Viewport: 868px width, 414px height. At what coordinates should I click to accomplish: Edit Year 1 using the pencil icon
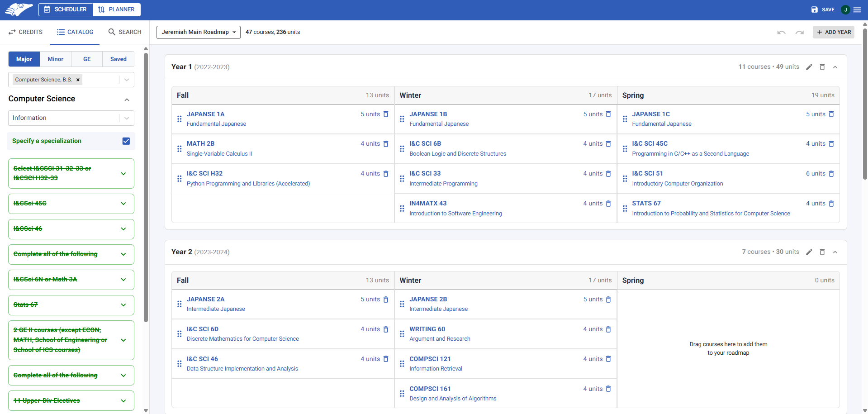[x=809, y=67]
